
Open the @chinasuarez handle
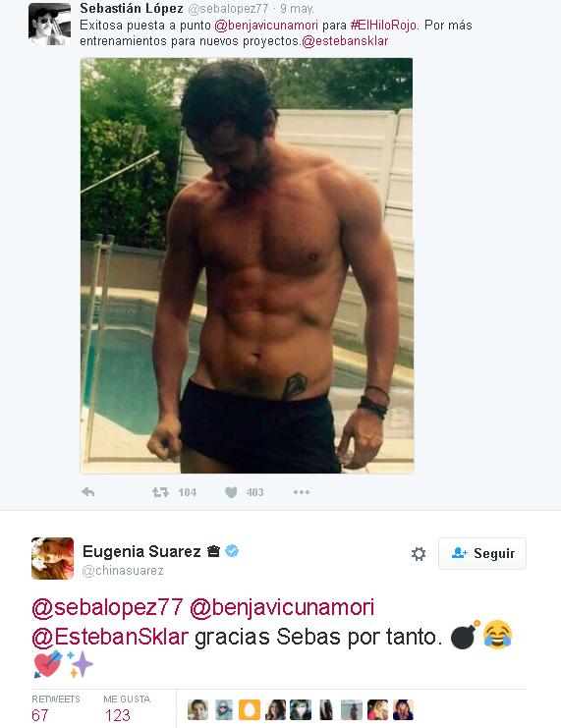tap(123, 571)
